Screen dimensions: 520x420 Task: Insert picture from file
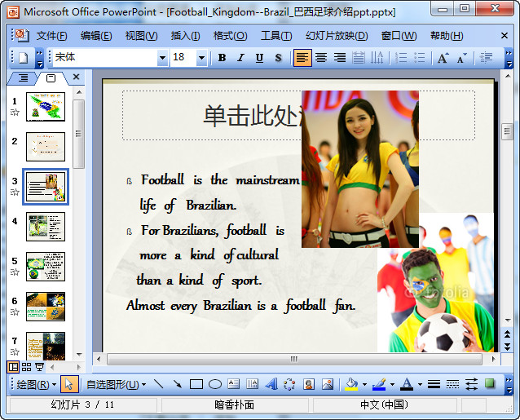328,384
